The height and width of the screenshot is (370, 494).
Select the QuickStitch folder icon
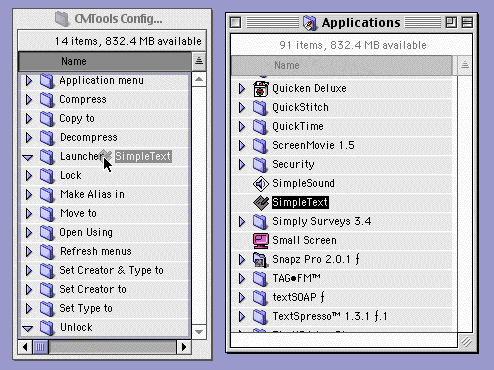[x=260, y=108]
